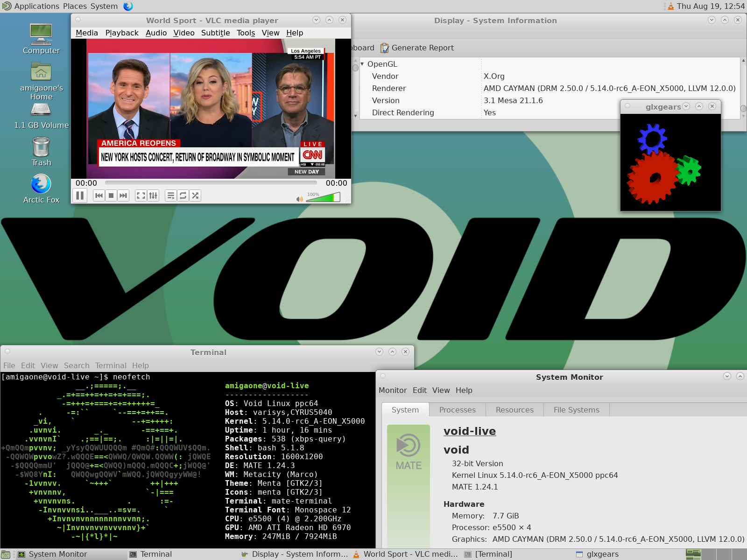Click the glxgears rendering canvas

pos(670,162)
